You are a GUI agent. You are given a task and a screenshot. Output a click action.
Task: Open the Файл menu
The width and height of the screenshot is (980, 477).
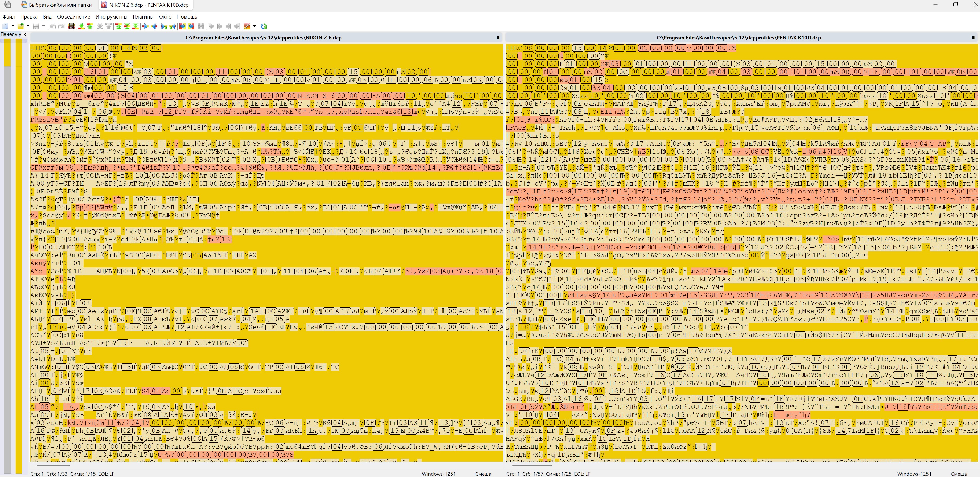pyautogui.click(x=8, y=17)
